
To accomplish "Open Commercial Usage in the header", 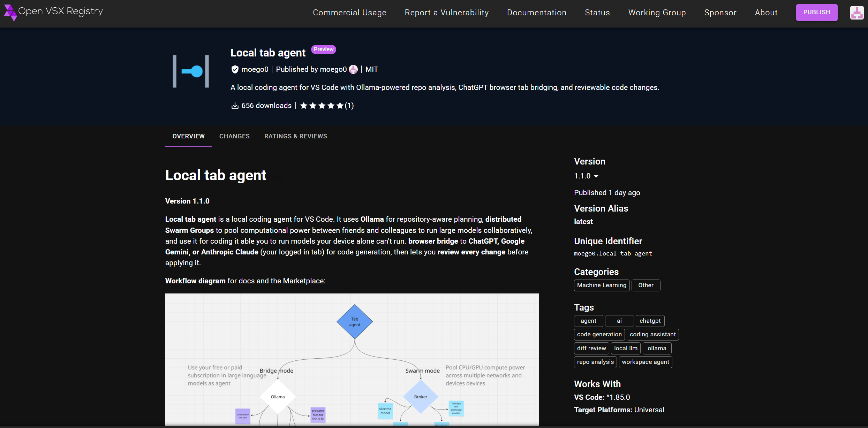I will coord(349,13).
